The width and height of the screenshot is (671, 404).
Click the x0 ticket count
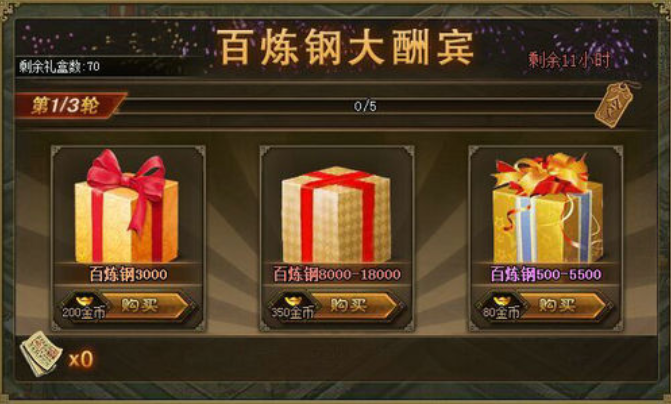tap(80, 359)
